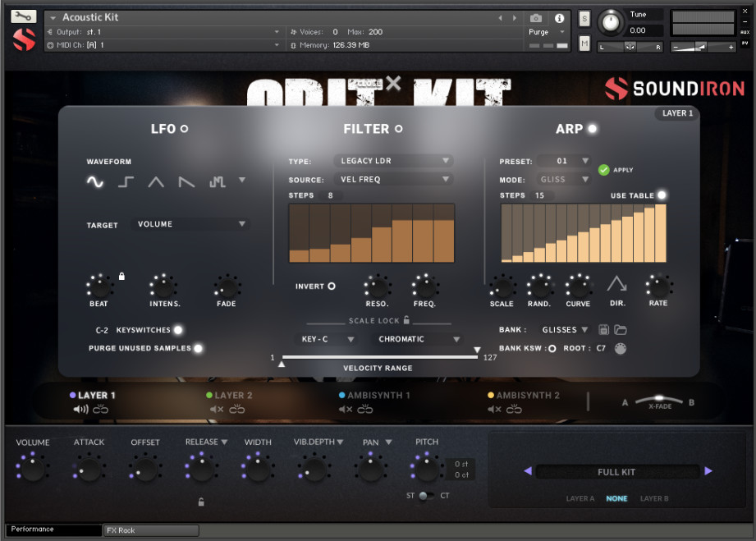Save the ARP bank with disk icon

(603, 330)
